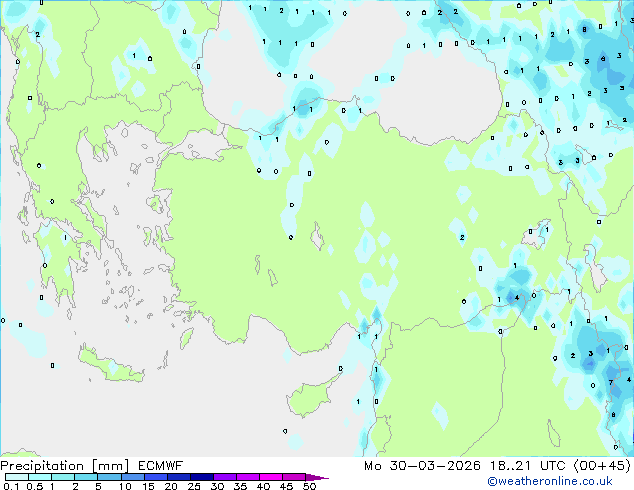Click the 40–45 mm legend swatch

pyautogui.click(x=271, y=477)
